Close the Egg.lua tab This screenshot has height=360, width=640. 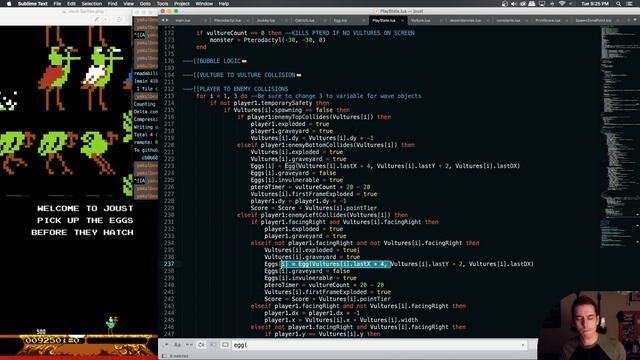[363, 20]
